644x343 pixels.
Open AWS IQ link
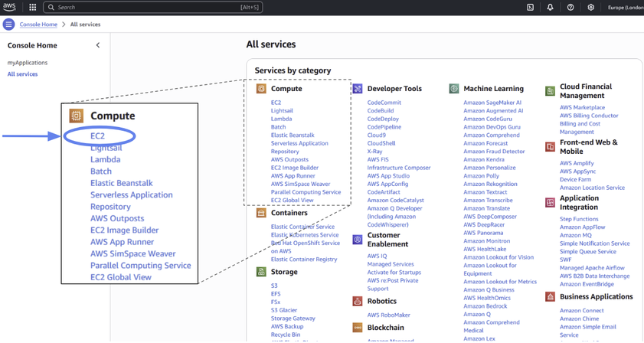tap(377, 256)
